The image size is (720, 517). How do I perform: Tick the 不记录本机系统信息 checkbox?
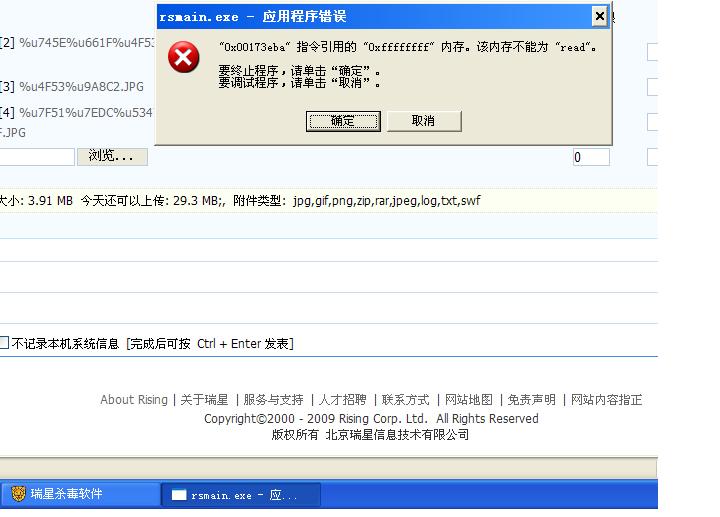click(x=4, y=343)
